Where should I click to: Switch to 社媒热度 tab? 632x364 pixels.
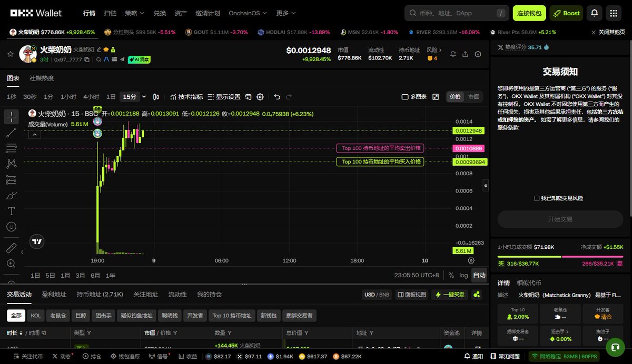42,78
